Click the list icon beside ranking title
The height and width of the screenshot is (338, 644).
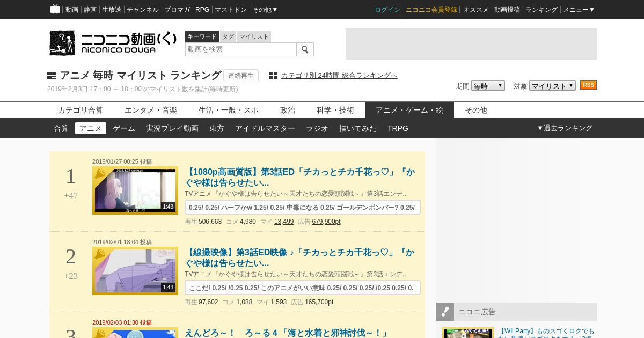click(52, 76)
